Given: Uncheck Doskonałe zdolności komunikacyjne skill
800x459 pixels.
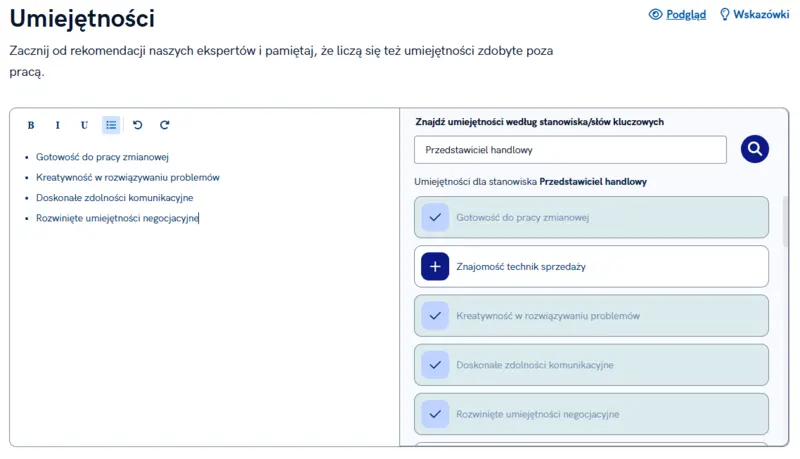Looking at the screenshot, I should click(435, 365).
